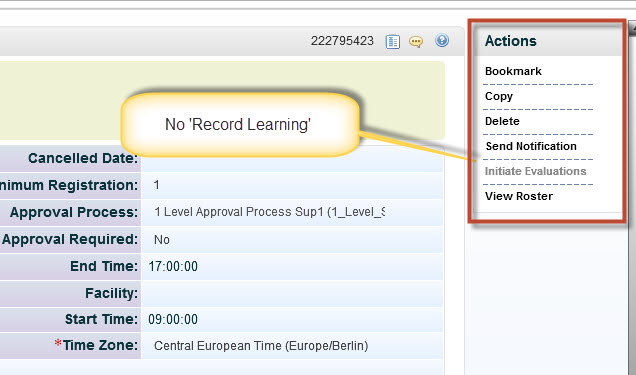
Task: Click the Start Time label
Action: (101, 319)
